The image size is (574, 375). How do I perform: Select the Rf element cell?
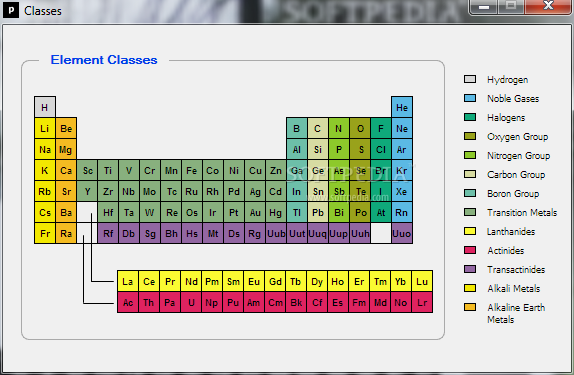108,233
